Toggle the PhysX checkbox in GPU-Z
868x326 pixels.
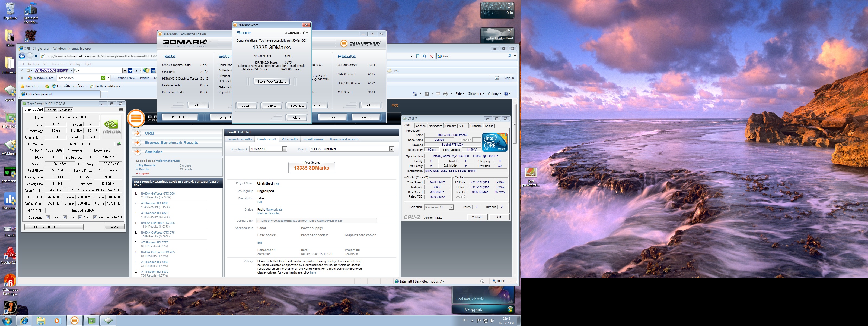coord(80,217)
